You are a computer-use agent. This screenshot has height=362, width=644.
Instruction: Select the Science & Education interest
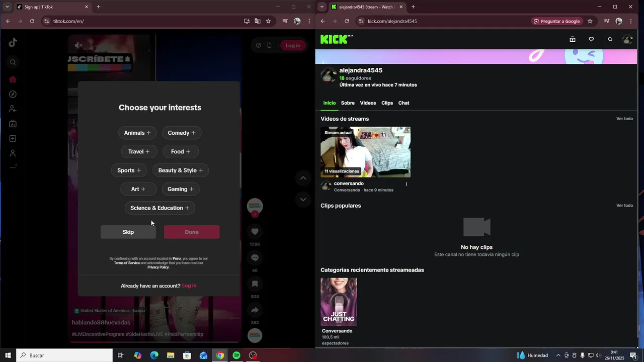coord(160,208)
